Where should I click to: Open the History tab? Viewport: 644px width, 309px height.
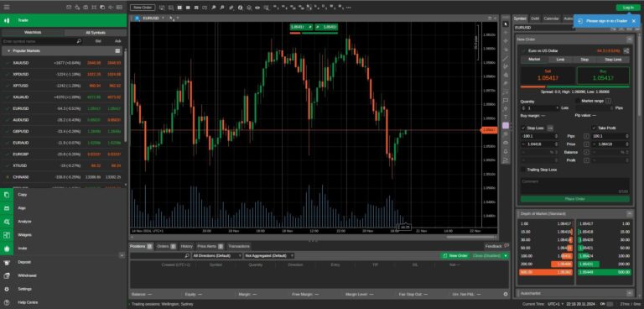(x=186, y=246)
